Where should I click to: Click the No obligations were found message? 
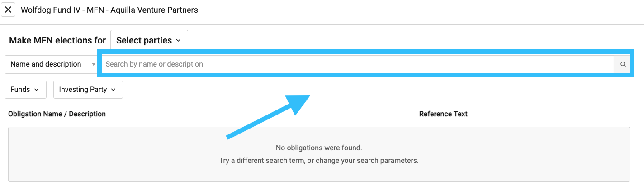click(x=319, y=148)
